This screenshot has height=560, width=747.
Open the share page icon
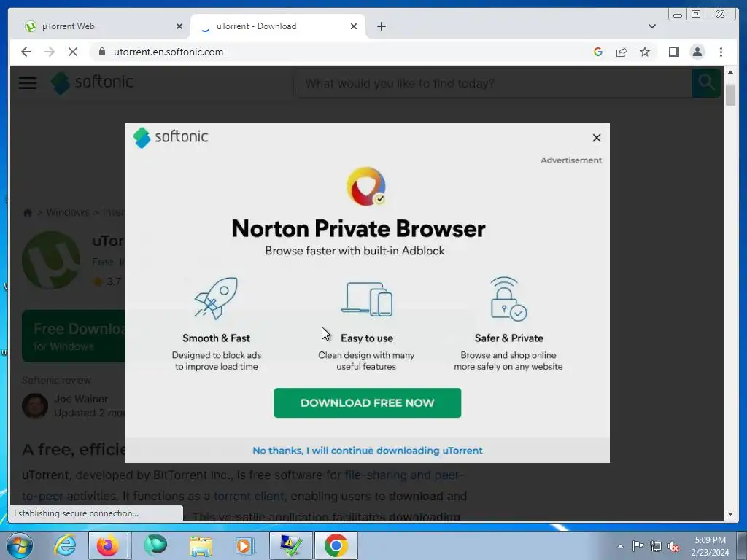622,52
